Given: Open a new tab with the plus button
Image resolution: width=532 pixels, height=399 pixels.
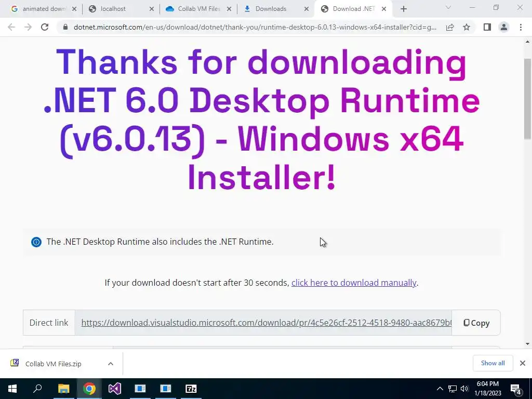Looking at the screenshot, I should pos(403,9).
